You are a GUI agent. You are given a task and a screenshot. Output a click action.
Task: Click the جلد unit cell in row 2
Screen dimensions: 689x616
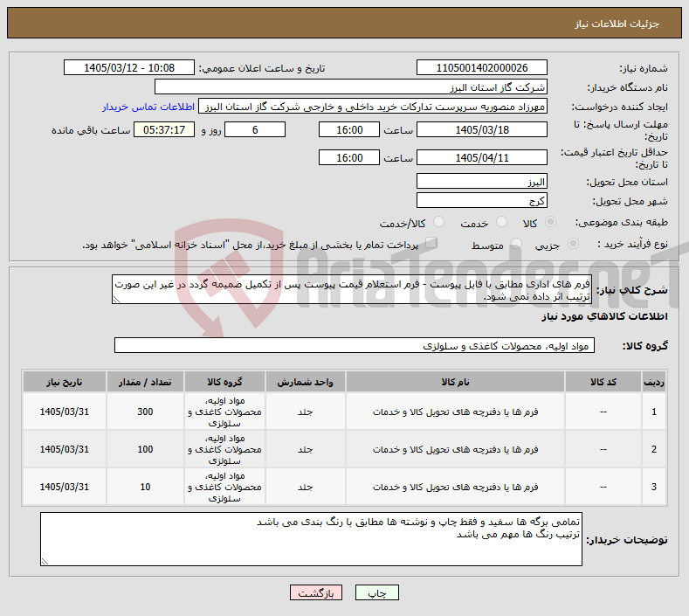(305, 449)
